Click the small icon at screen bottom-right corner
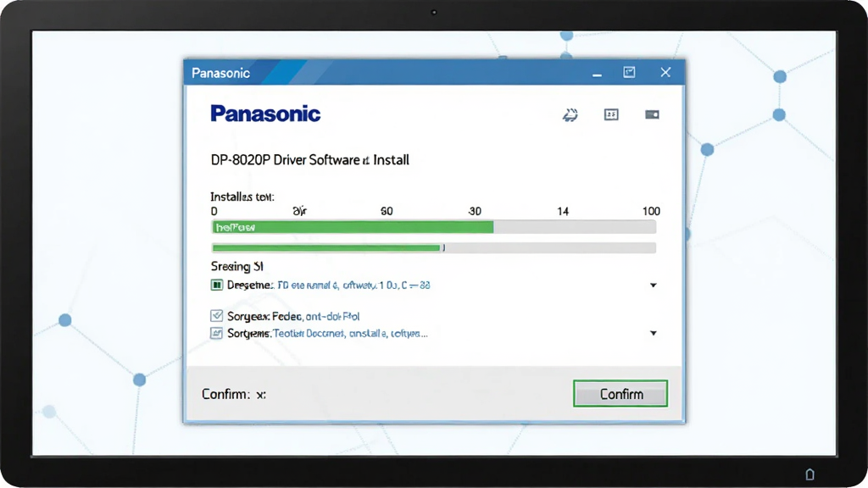 click(810, 474)
